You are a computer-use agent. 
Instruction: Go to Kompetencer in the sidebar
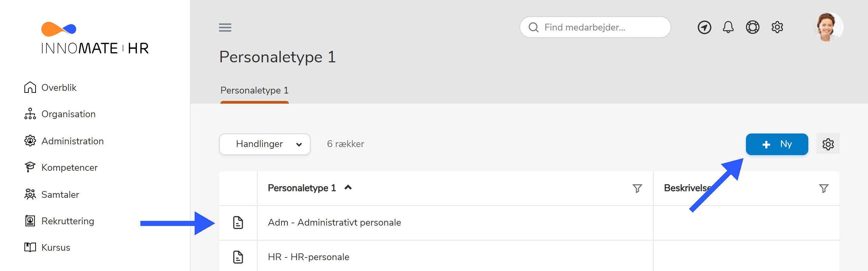click(69, 167)
